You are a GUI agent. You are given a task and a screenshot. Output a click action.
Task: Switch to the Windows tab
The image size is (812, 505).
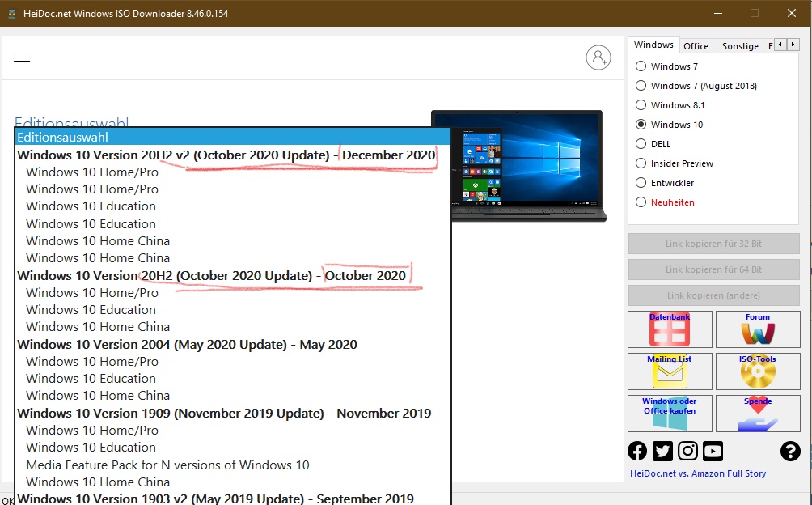click(653, 45)
